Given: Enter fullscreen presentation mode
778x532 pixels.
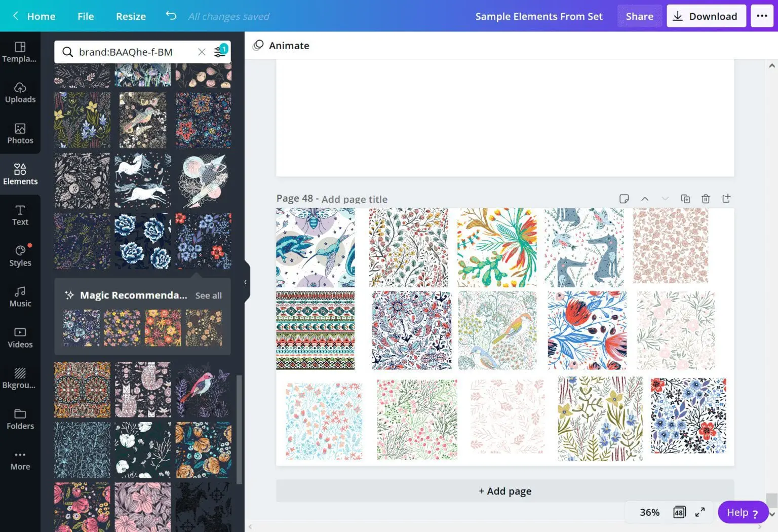Looking at the screenshot, I should [700, 512].
